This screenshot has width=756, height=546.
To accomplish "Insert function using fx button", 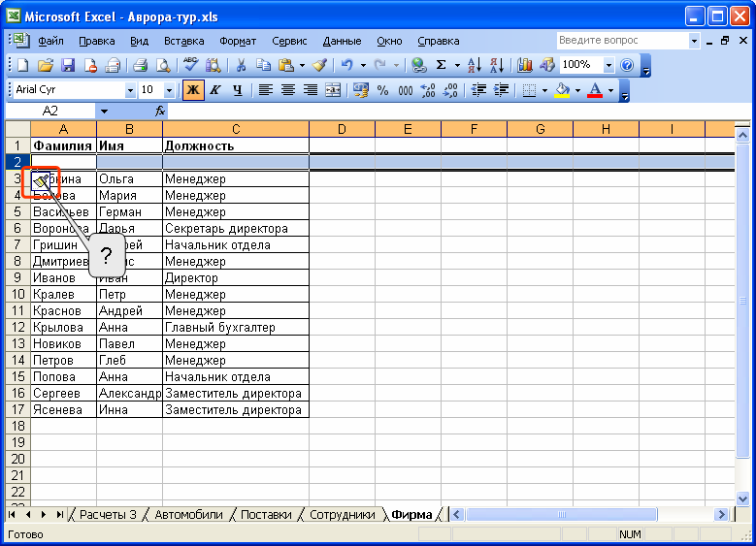I will (160, 112).
